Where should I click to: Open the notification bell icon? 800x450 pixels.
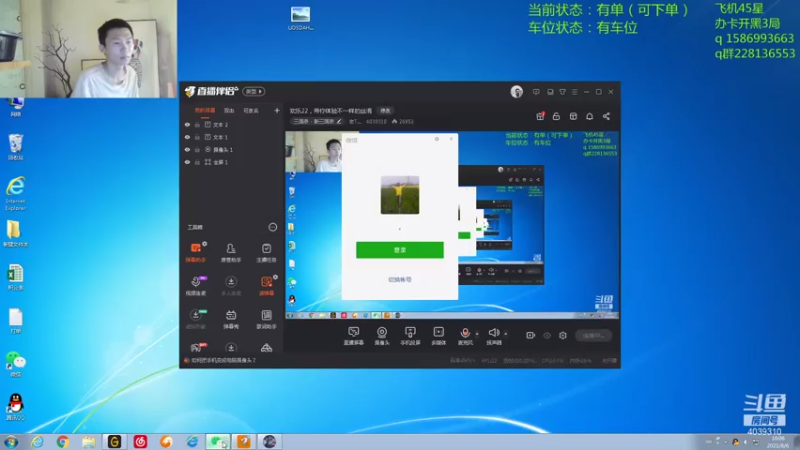pos(589,116)
